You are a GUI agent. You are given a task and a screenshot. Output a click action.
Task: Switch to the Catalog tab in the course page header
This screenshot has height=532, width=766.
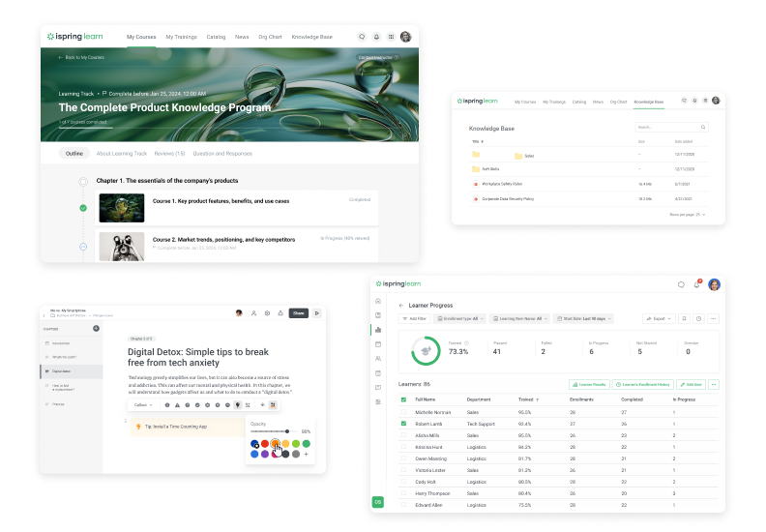(216, 37)
